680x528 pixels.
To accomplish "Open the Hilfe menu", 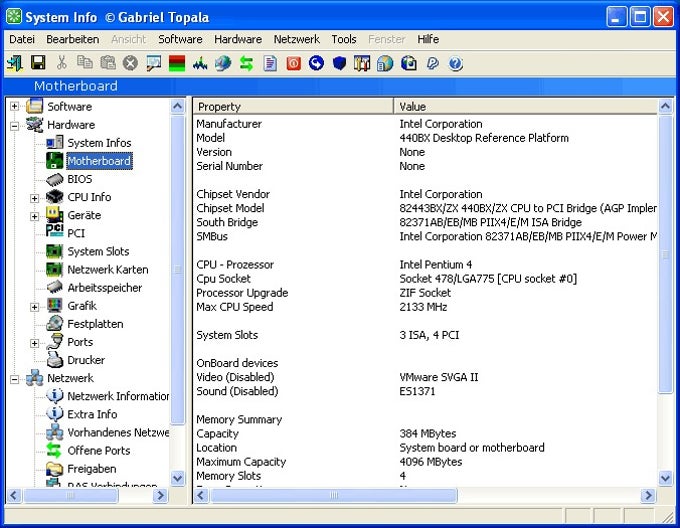I will [x=428, y=39].
